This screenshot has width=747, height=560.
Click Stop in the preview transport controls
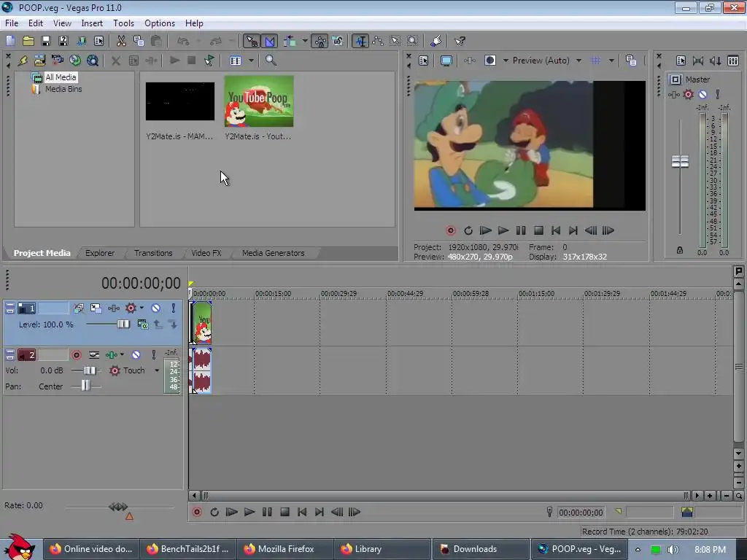pyautogui.click(x=538, y=230)
